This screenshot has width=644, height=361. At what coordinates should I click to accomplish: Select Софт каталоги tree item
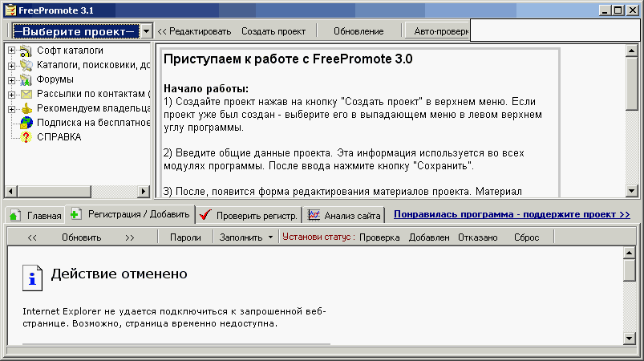coord(70,51)
